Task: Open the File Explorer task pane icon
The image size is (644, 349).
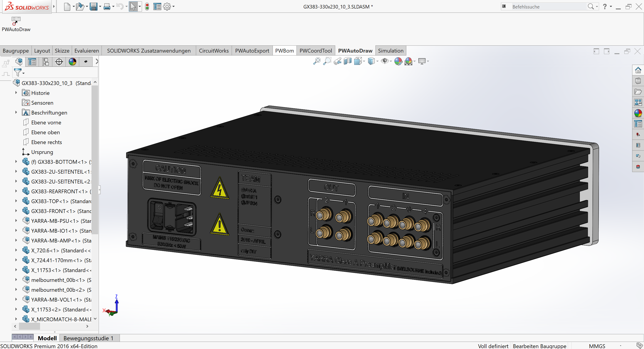Action: click(638, 92)
